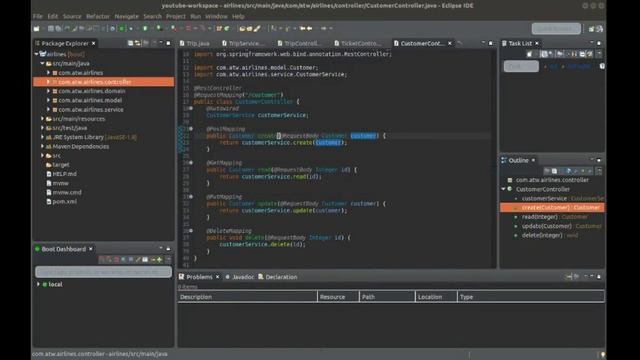The image size is (640, 360).
Task: Collapse the airlines project node
Action: tap(36, 54)
